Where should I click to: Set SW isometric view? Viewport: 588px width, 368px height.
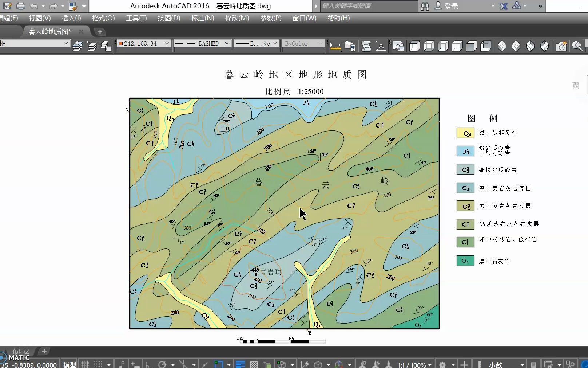502,46
